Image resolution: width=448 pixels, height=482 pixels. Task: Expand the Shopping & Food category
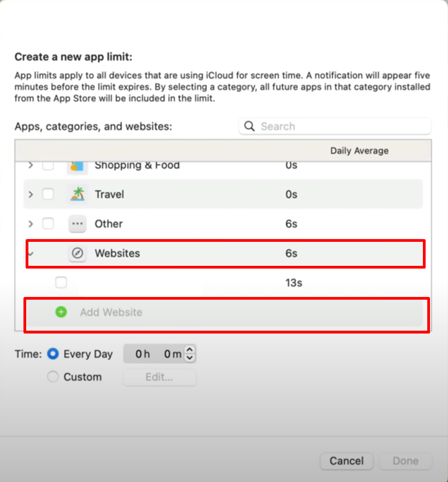31,165
